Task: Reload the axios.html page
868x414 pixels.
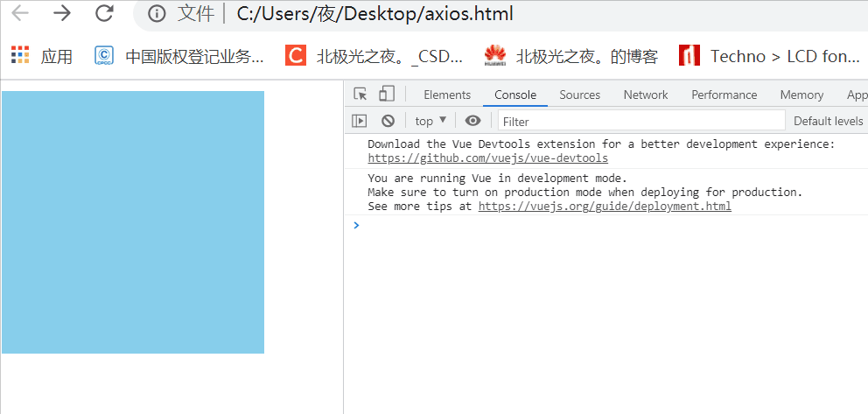Action: click(x=104, y=13)
